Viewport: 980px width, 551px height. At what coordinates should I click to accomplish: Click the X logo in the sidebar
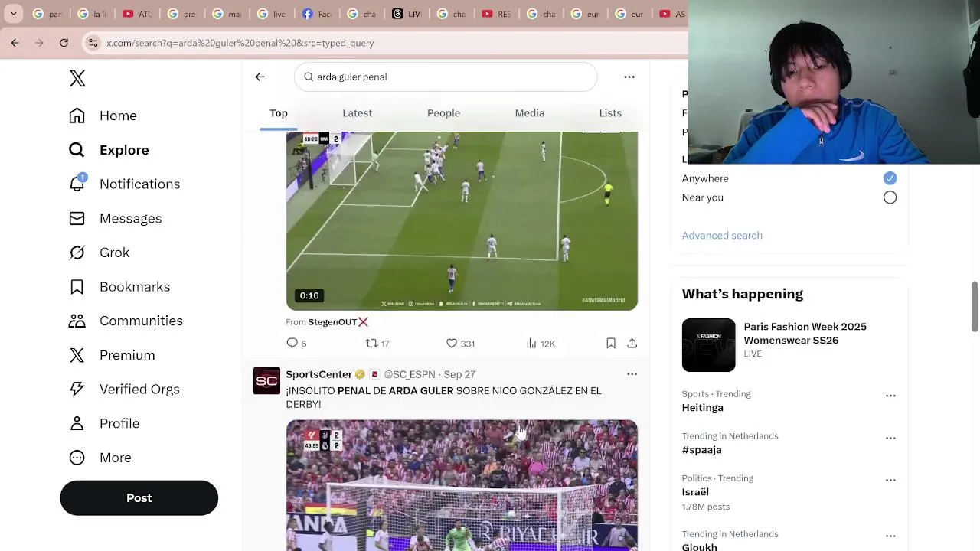click(x=77, y=78)
